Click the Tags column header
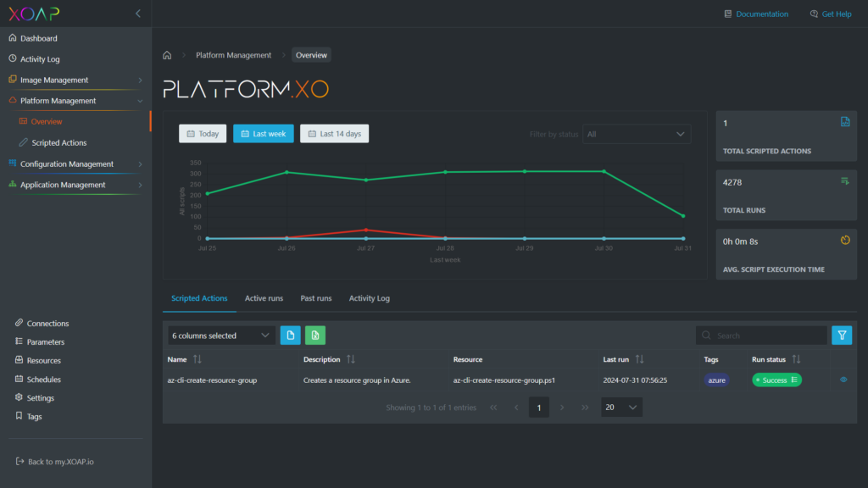 (711, 359)
